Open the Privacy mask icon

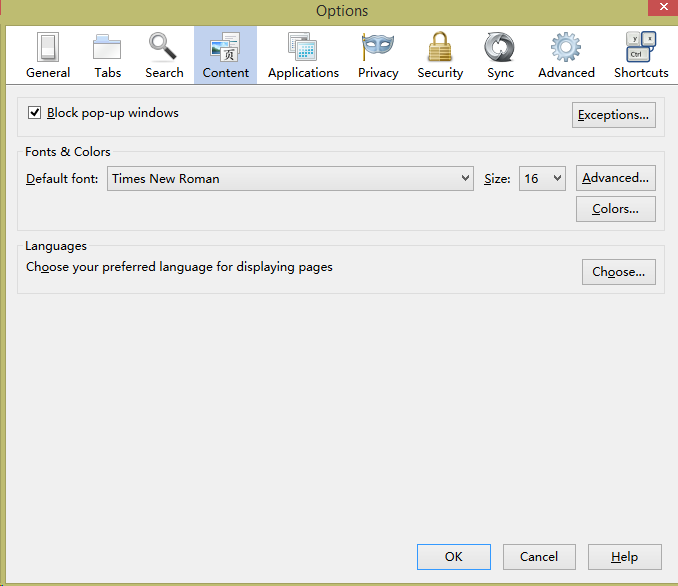377,46
